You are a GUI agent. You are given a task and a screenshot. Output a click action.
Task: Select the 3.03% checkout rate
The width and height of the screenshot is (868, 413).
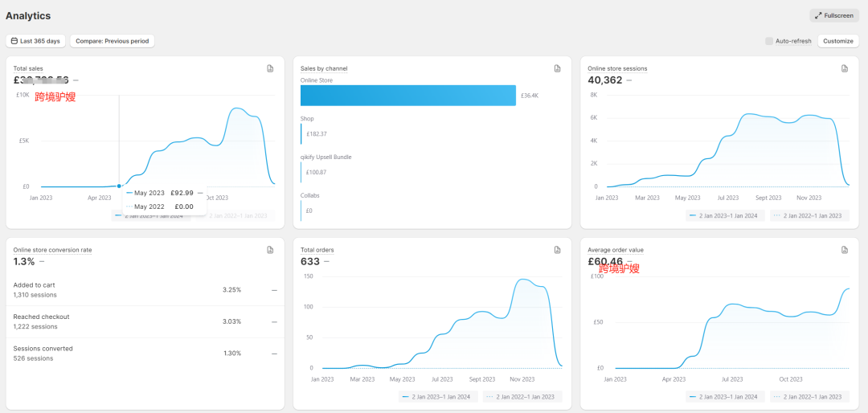point(232,321)
